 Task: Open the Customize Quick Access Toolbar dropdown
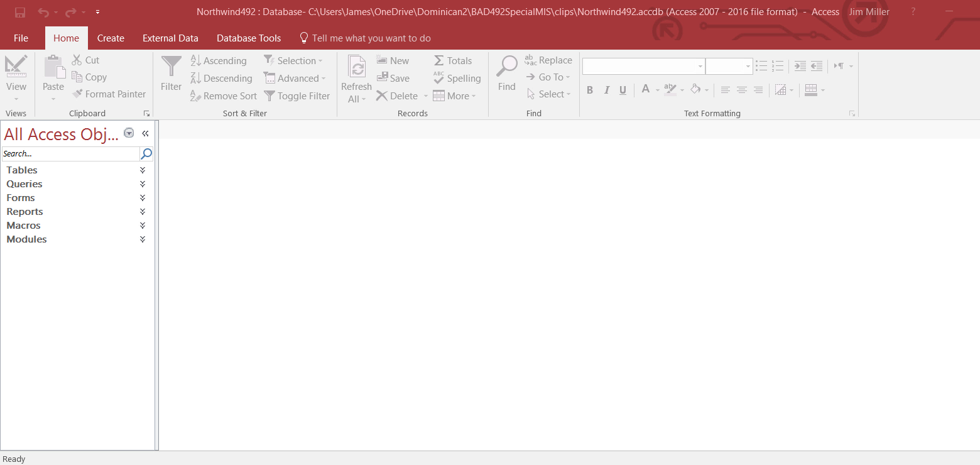pos(97,12)
